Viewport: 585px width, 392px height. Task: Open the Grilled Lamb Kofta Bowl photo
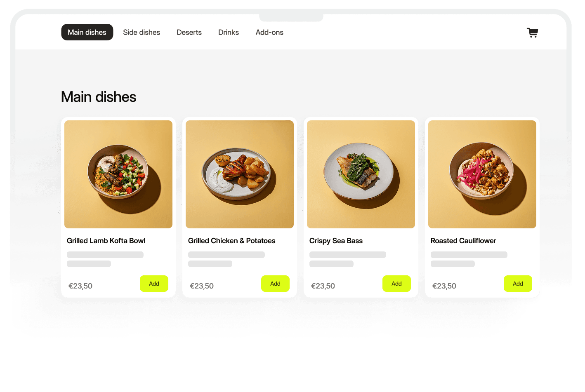118,174
